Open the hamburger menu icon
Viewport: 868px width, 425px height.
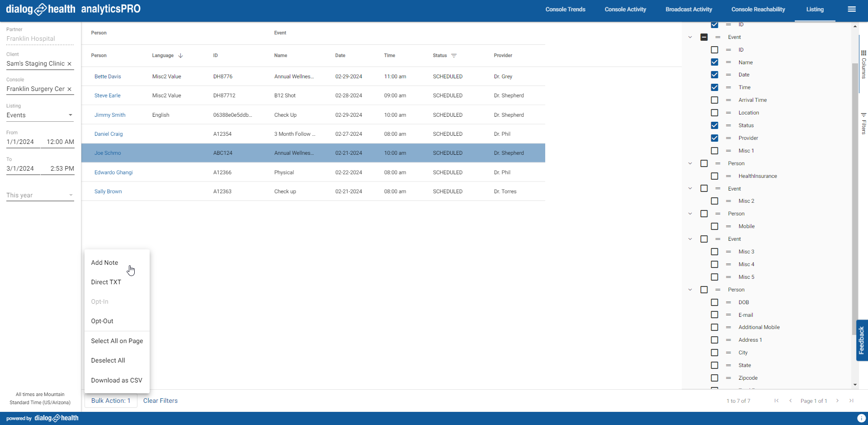pos(852,9)
